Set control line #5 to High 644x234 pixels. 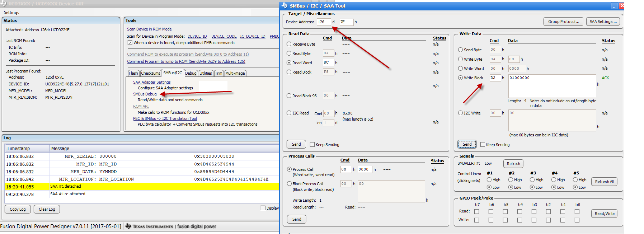tap(575, 180)
